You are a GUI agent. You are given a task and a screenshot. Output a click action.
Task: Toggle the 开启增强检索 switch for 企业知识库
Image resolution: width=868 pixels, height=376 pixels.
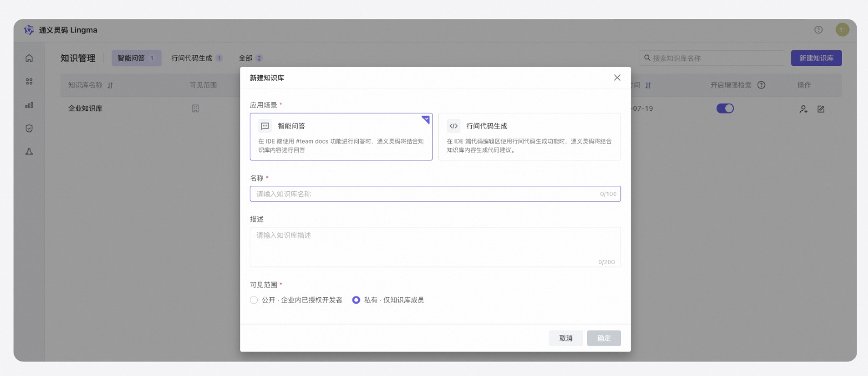[x=725, y=109]
